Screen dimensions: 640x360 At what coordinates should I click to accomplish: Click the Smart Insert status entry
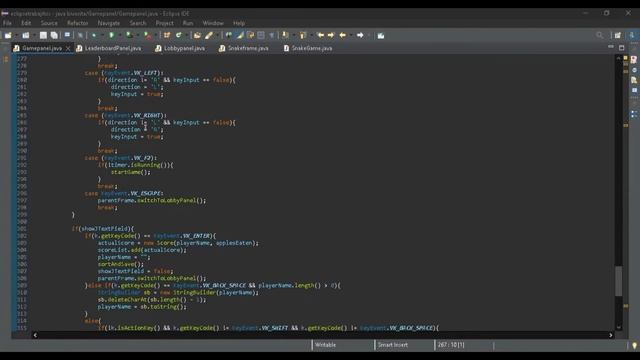(x=392, y=345)
